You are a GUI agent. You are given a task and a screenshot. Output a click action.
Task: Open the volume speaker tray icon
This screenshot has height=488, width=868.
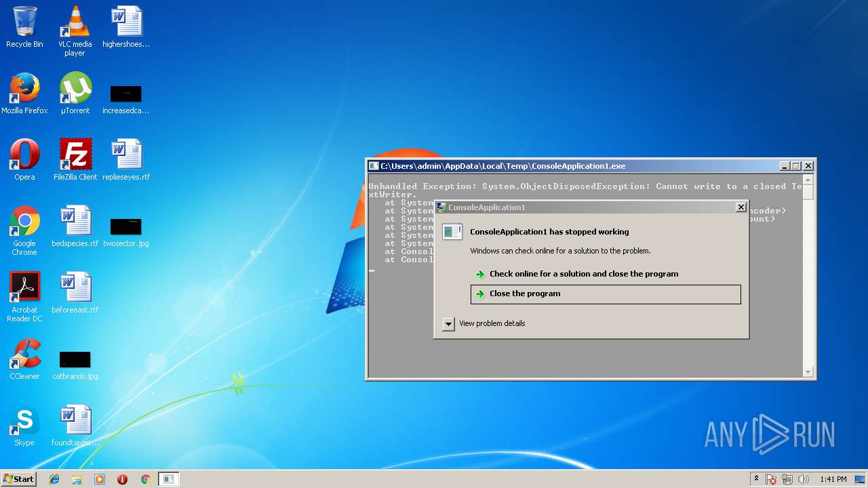(804, 479)
